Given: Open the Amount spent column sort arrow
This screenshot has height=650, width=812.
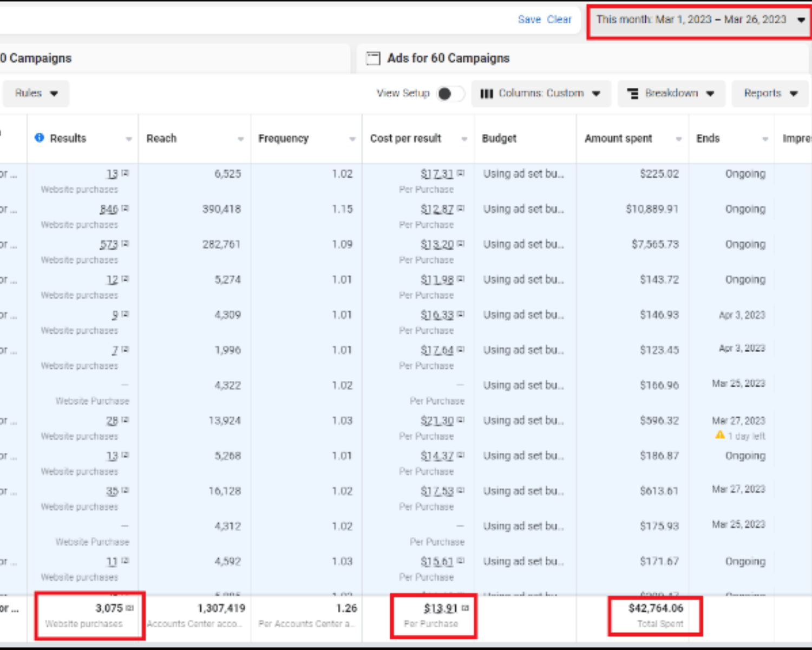Looking at the screenshot, I should [x=678, y=139].
